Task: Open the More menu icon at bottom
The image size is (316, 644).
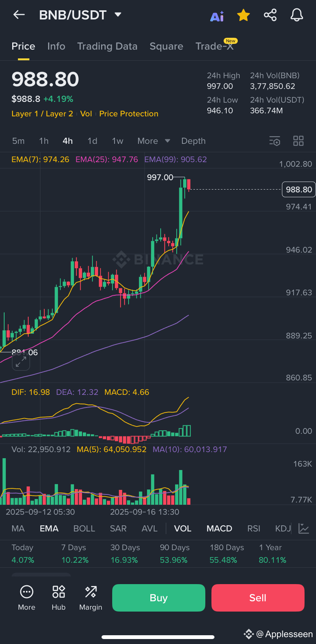Action: 27,598
